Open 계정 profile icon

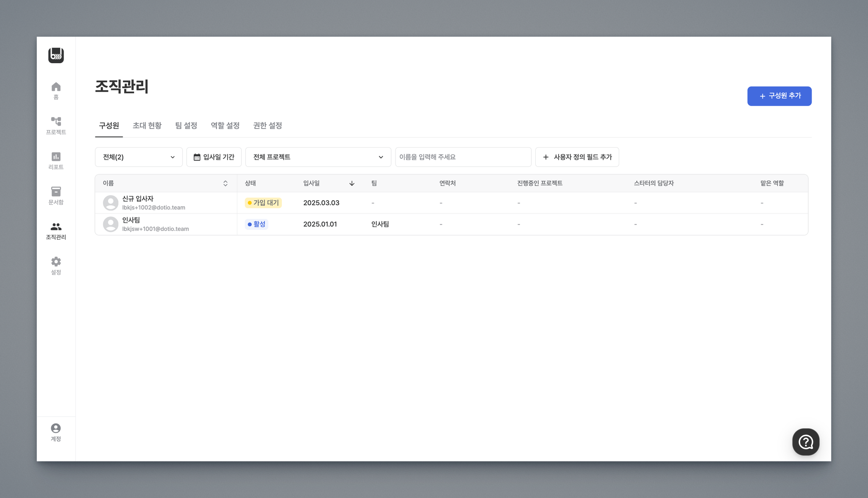(56, 428)
